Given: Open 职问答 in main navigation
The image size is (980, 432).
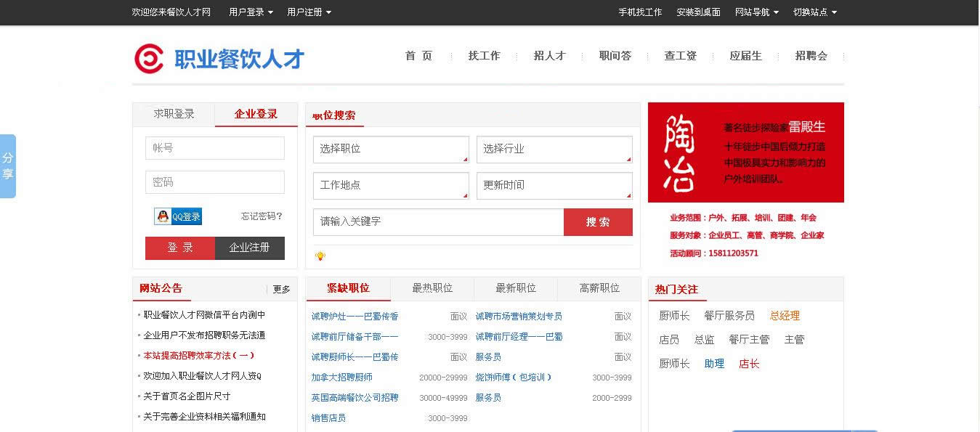Looking at the screenshot, I should [615, 56].
